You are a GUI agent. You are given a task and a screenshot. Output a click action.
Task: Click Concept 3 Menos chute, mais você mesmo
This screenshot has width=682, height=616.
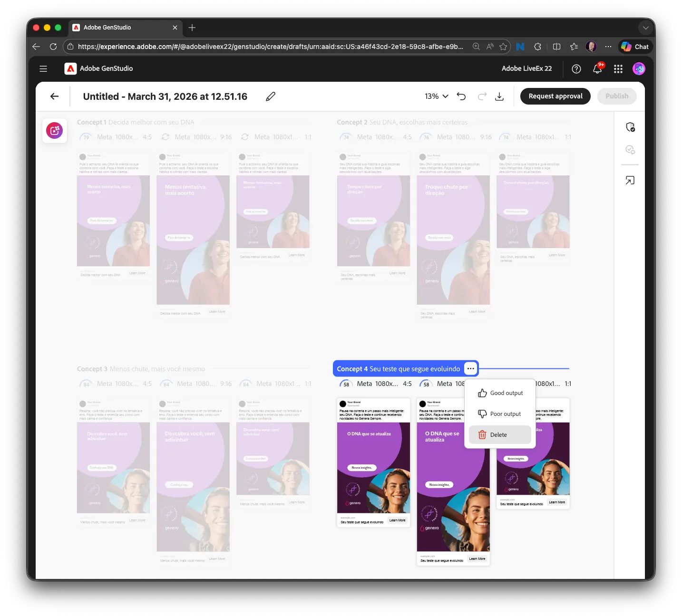[141, 369]
